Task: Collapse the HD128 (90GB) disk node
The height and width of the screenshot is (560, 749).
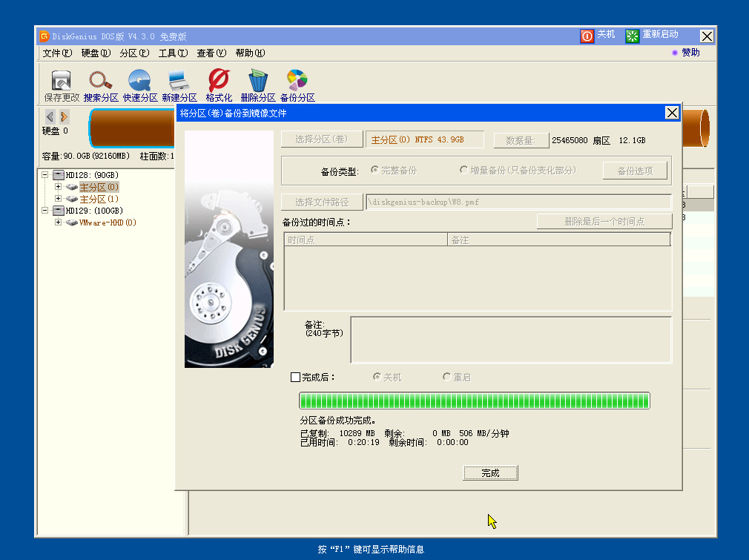Action: pos(45,175)
